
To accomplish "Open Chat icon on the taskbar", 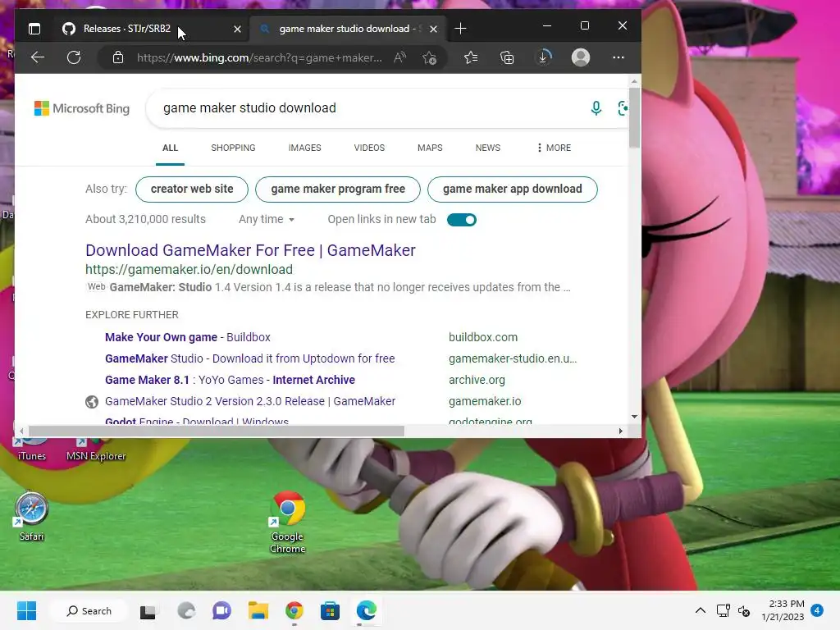I will 221,610.
